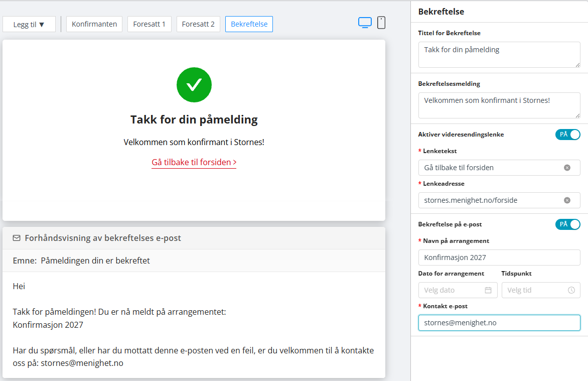588x381 pixels.
Task: Click the Takk for din påmelding heading
Action: (x=194, y=120)
